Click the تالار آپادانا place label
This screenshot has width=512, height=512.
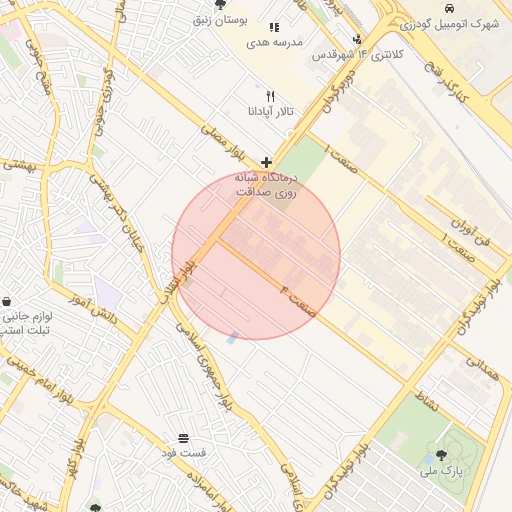271,111
